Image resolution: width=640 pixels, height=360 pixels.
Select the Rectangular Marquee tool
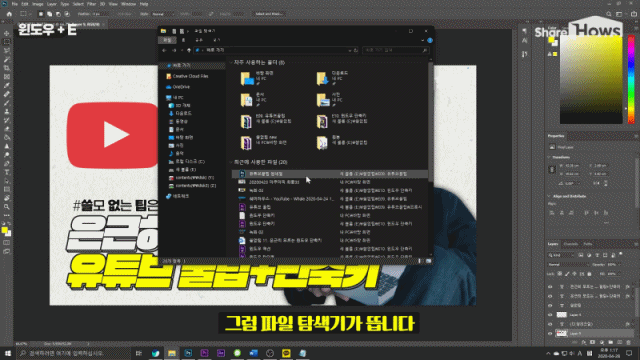7,42
